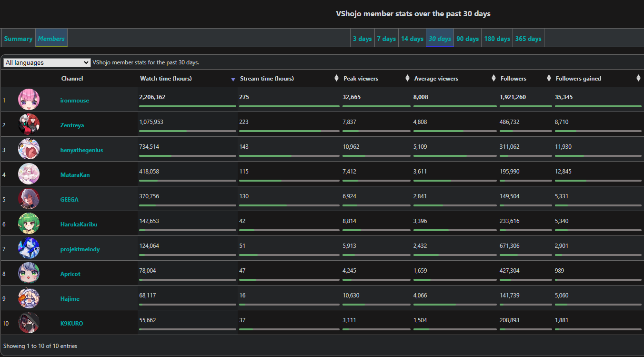
Task: Click Apricot followers gained 989
Action: pos(559,271)
